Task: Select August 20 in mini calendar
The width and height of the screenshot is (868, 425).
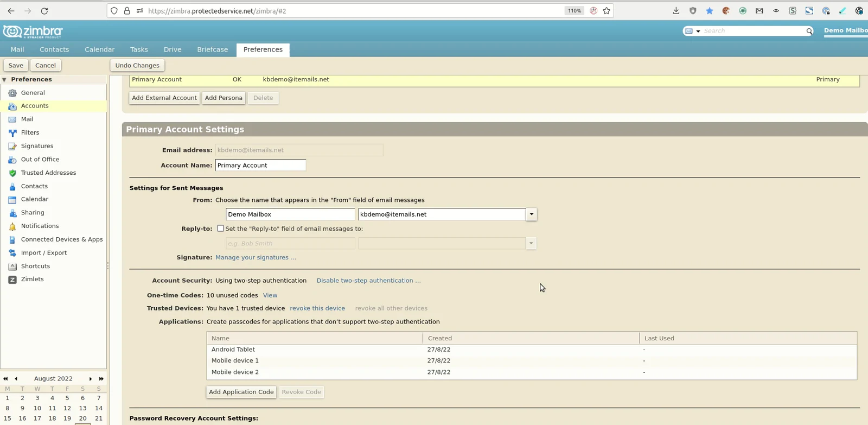Action: pyautogui.click(x=82, y=418)
